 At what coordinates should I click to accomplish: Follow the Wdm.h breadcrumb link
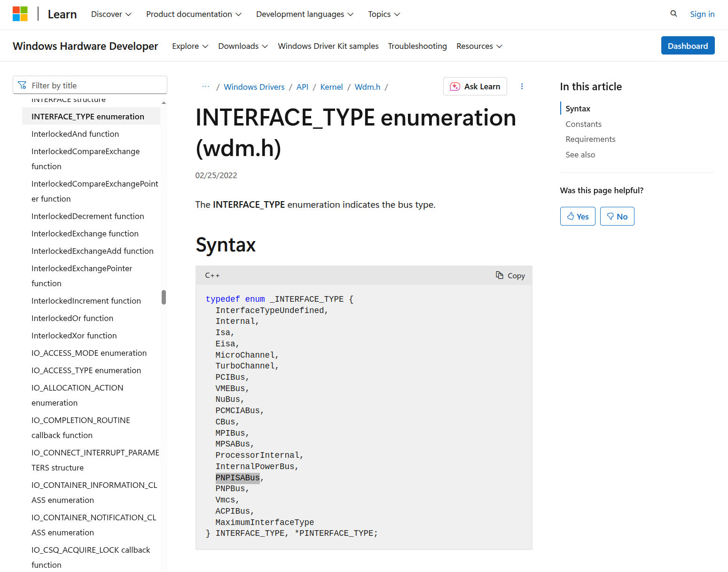click(x=368, y=87)
